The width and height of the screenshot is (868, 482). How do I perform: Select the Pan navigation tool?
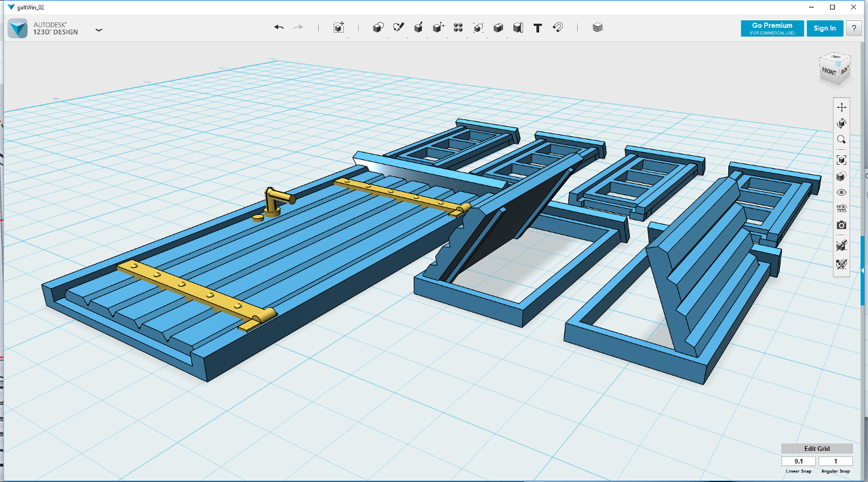tap(842, 107)
